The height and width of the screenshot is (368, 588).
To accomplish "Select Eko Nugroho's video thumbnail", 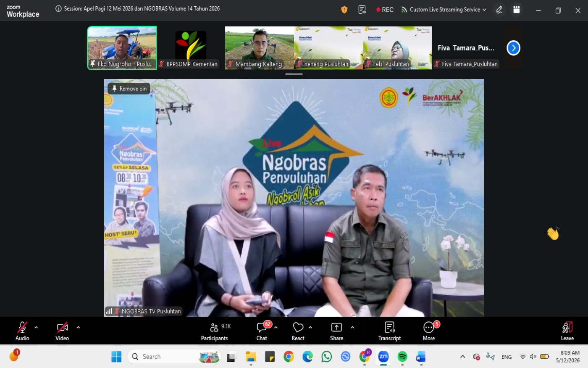I will 122,48.
